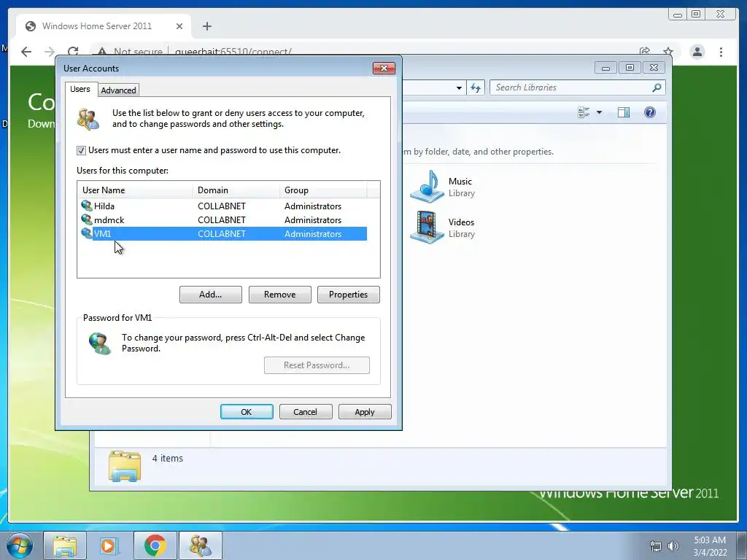Screen dimensions: 747x560
Task: Toggle the preview pane icon
Action: pyautogui.click(x=624, y=112)
